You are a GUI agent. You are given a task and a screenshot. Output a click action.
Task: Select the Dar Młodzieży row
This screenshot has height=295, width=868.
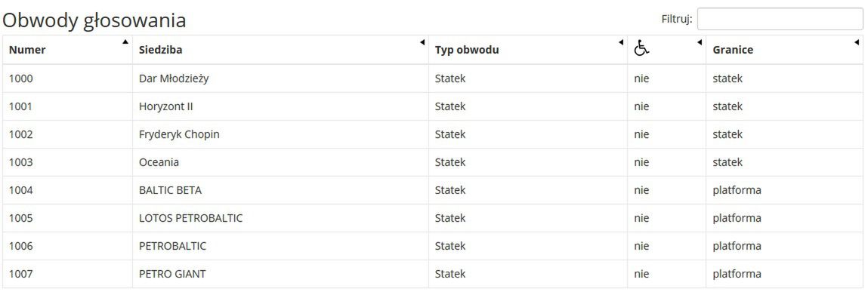tap(433, 78)
